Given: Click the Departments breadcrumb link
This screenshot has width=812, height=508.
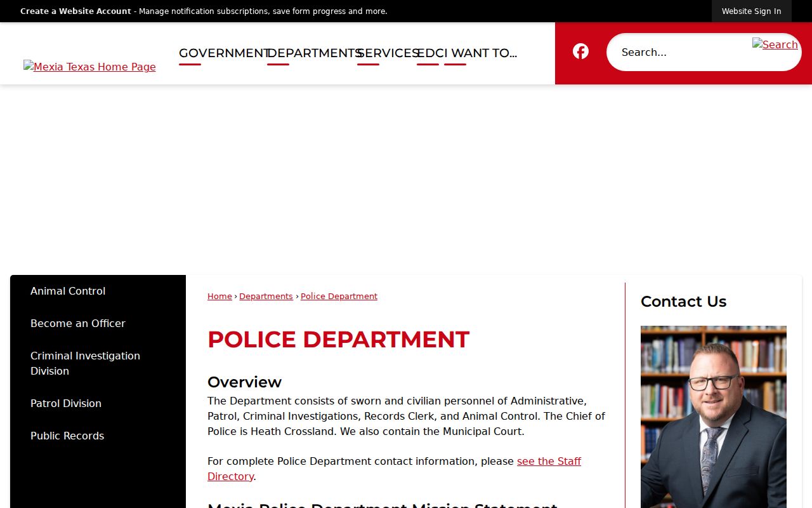Looking at the screenshot, I should 266,297.
